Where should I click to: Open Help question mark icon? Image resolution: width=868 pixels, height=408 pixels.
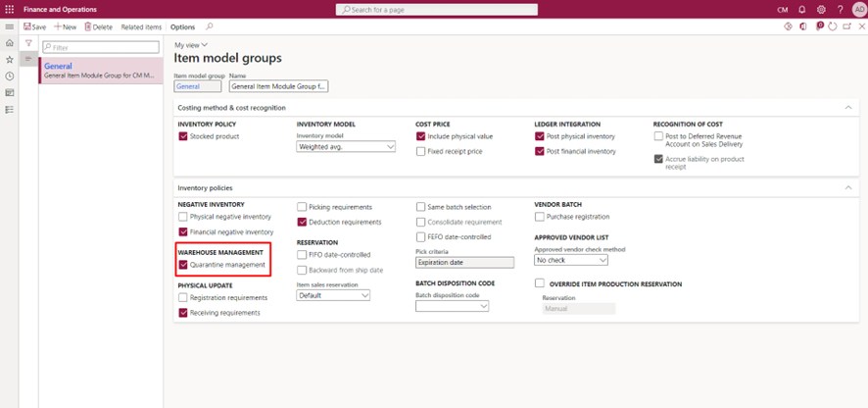[840, 10]
